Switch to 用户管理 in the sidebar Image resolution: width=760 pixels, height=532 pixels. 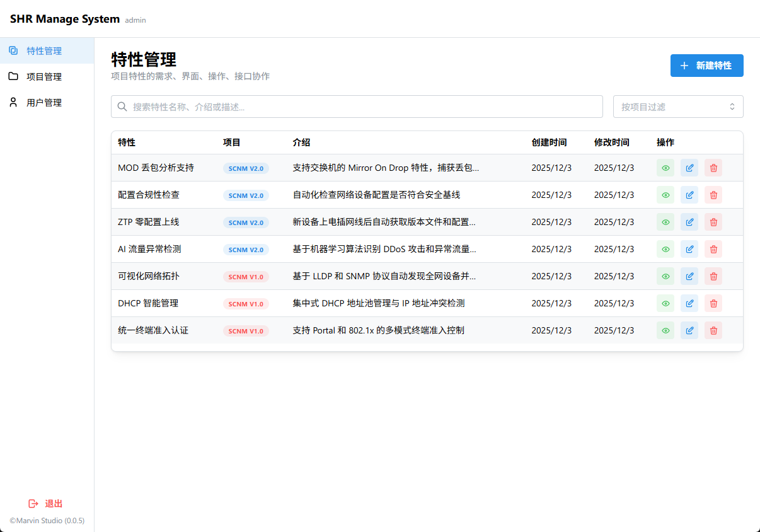tap(44, 102)
